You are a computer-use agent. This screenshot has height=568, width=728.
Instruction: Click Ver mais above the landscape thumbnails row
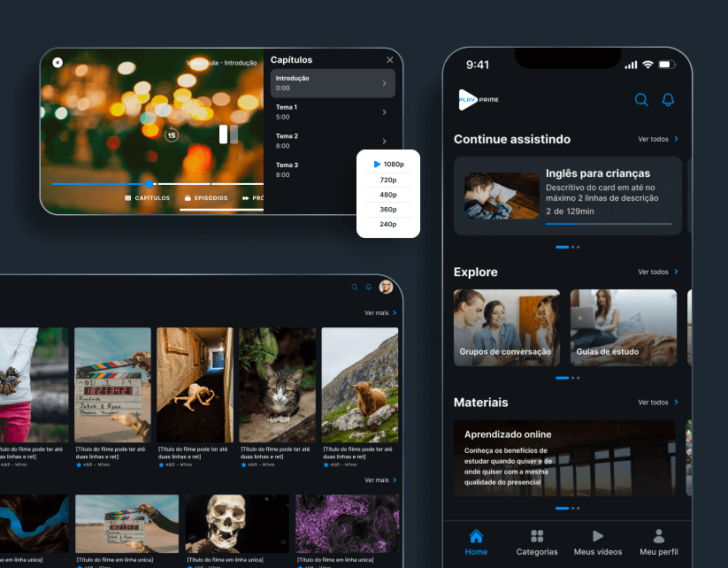(380, 480)
